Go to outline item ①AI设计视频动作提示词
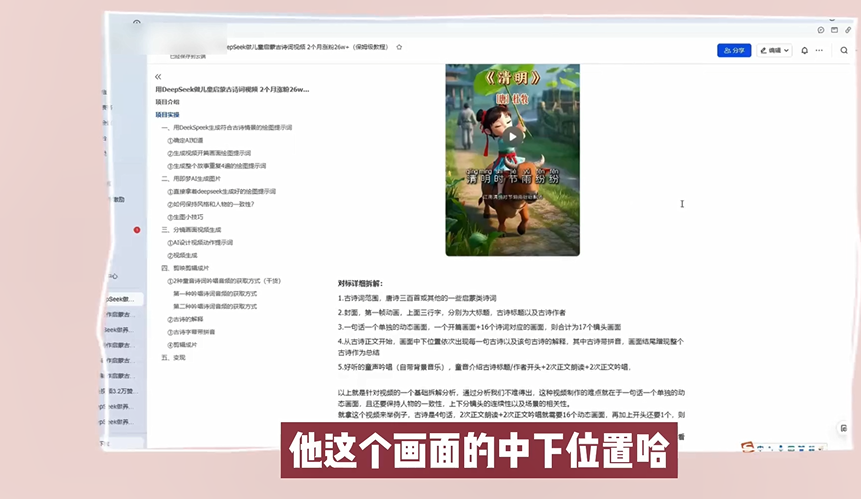 [200, 243]
